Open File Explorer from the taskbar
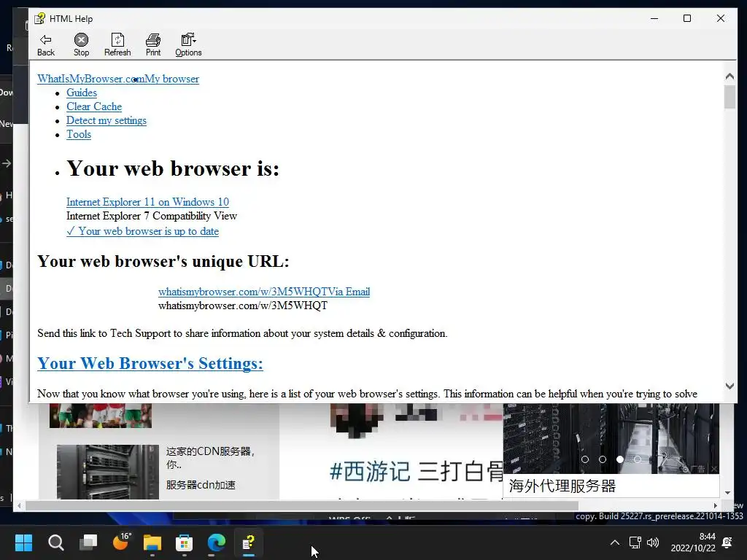The width and height of the screenshot is (747, 560). point(152,542)
